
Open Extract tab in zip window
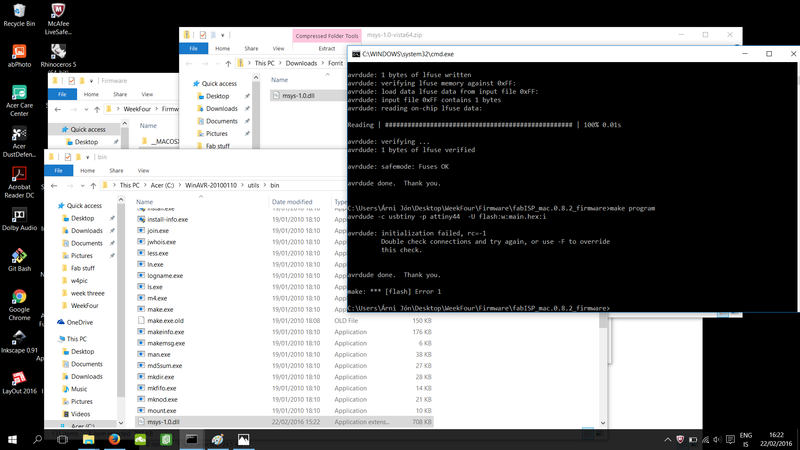tap(327, 48)
